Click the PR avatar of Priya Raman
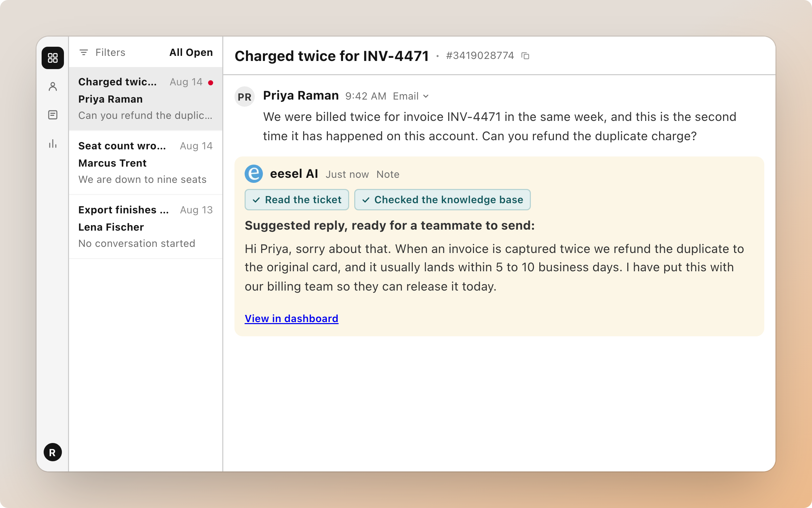Screen dimensions: 812x508 click(x=245, y=97)
